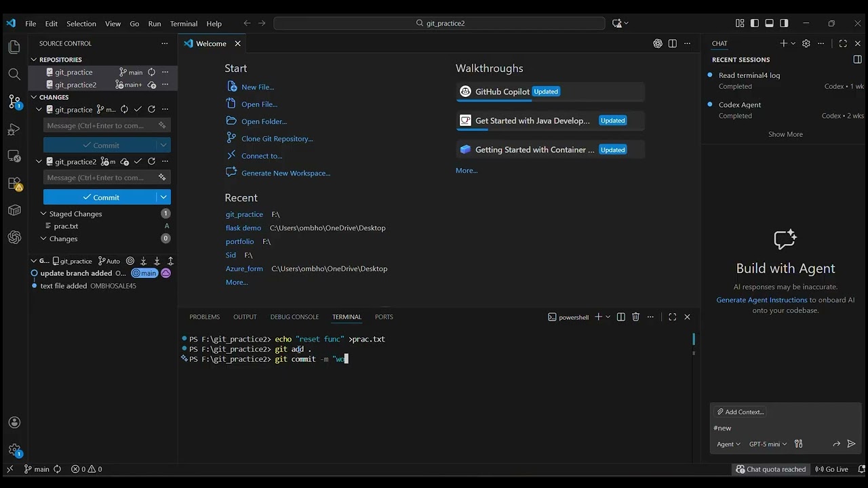Toggle Auto branch filter in Graph
868x488 pixels.
(x=109, y=261)
